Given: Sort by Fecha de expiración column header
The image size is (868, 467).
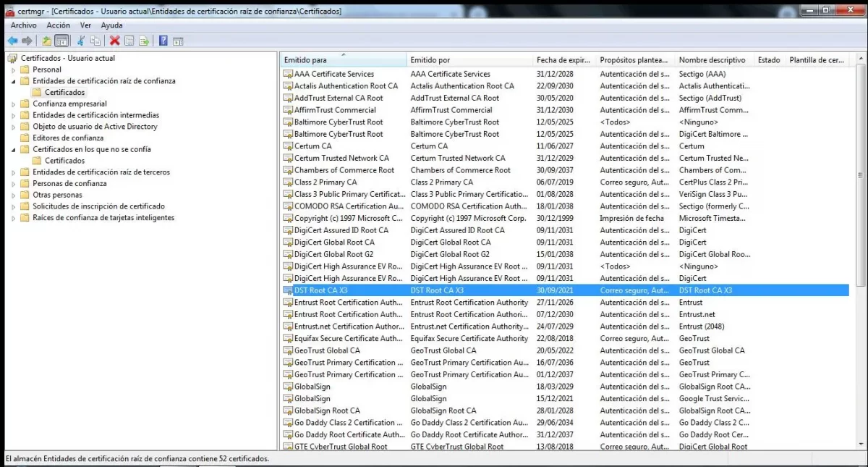Looking at the screenshot, I should point(563,60).
